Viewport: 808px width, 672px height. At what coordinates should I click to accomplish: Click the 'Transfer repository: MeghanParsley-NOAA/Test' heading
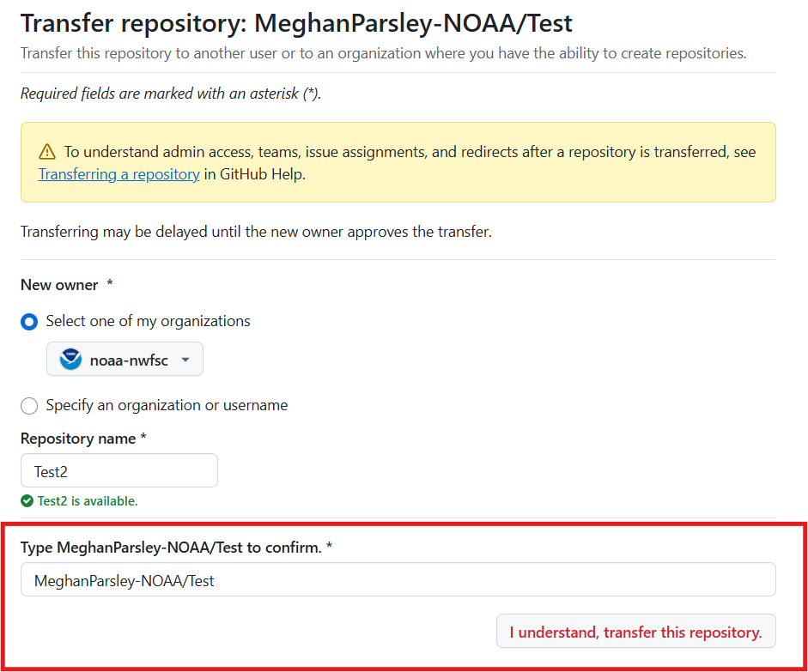click(296, 24)
